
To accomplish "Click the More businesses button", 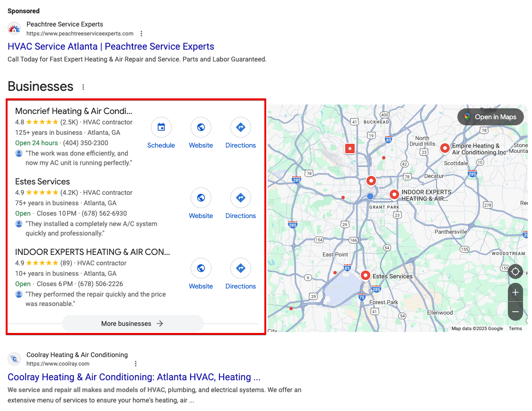I will tap(132, 324).
